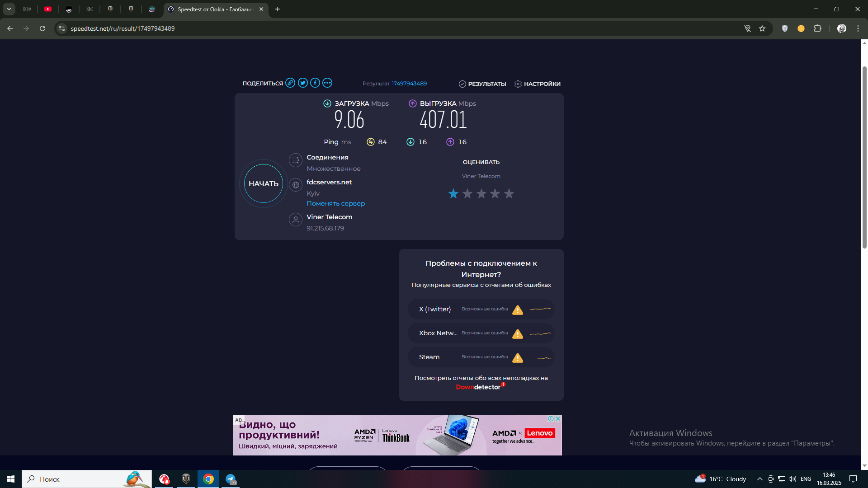Select the ЗАГРУЗКА value 9.06
The height and width of the screenshot is (488, 868).
[349, 120]
